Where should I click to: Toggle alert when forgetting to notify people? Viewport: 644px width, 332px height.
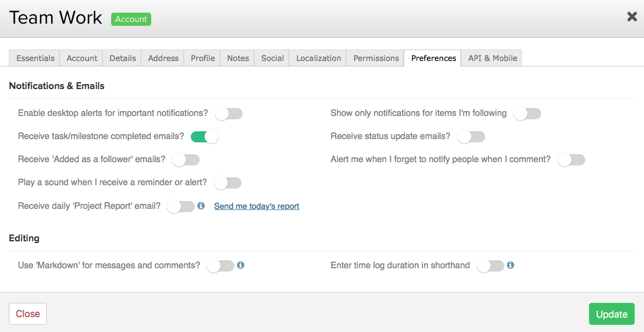tap(571, 159)
